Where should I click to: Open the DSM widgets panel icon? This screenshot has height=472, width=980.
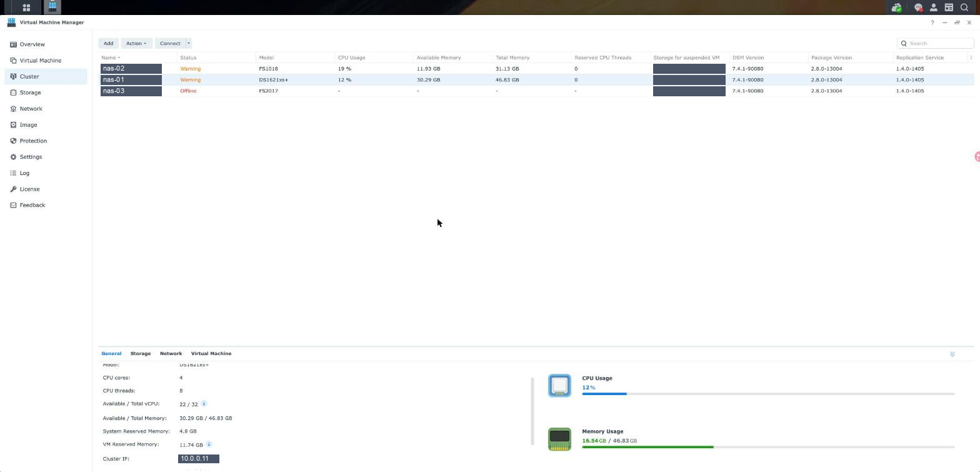(x=949, y=8)
